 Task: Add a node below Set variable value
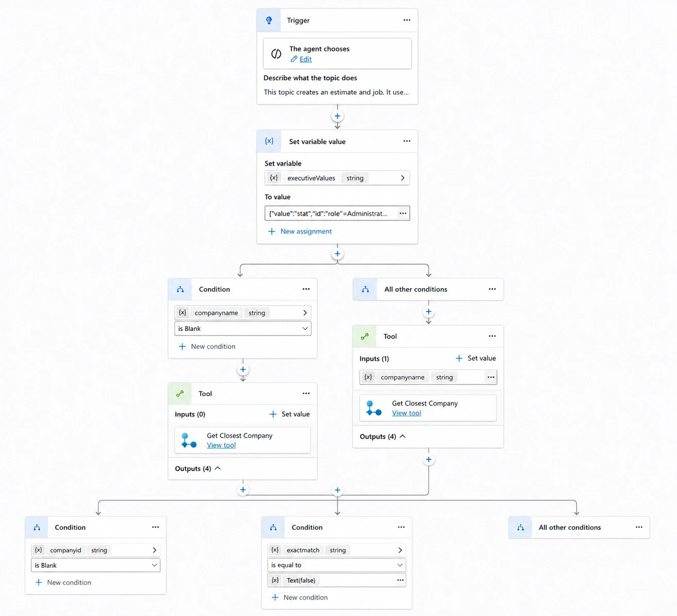[337, 254]
